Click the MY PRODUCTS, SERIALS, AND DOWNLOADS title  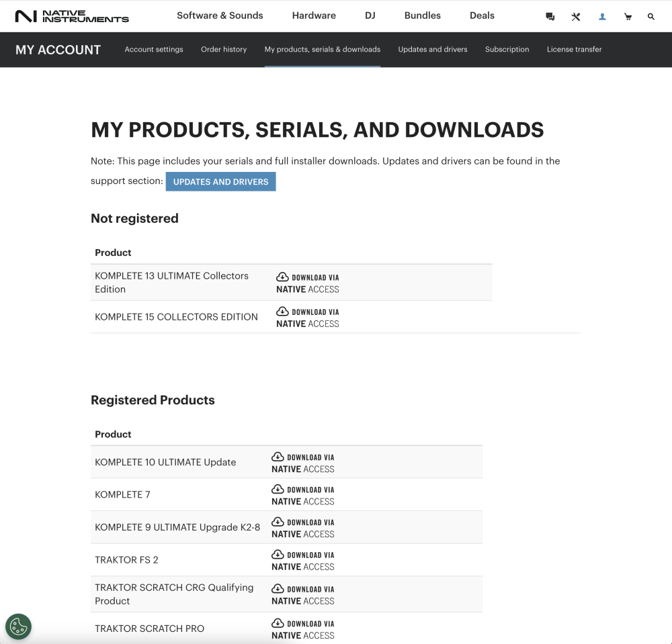pos(317,130)
